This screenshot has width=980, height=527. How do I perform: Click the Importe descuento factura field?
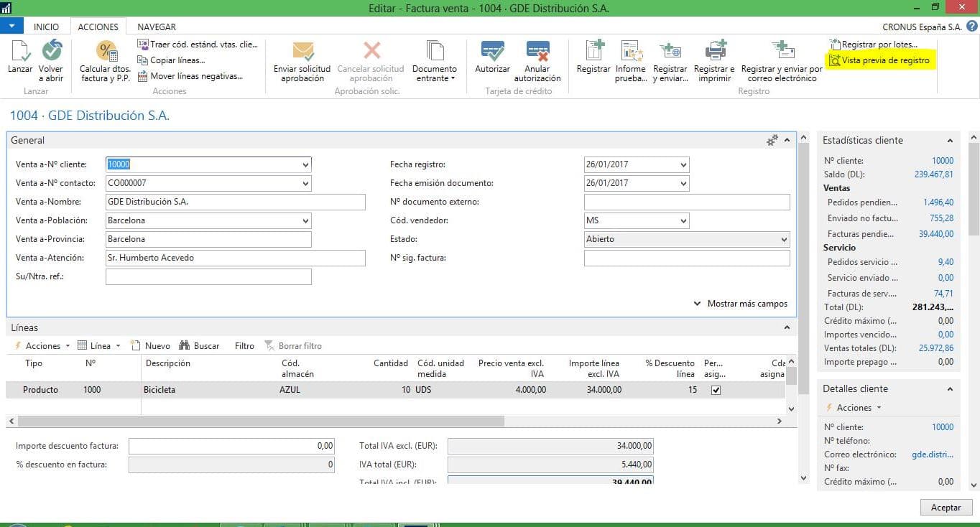232,446
